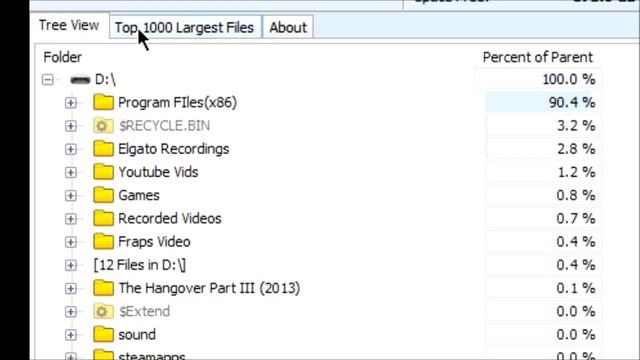Click the $Extend system folder icon
The image size is (640, 360).
coord(103,312)
